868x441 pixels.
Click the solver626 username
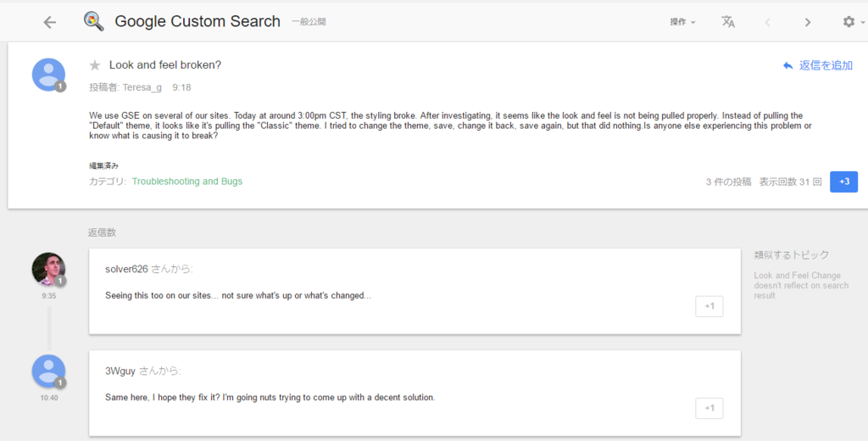pos(126,269)
